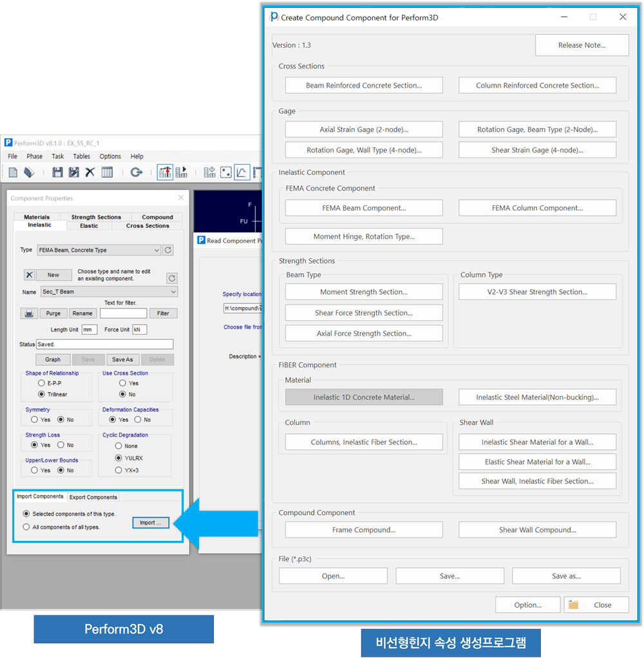Open the Options menu
Screen dimensions: 644x658
pos(110,156)
